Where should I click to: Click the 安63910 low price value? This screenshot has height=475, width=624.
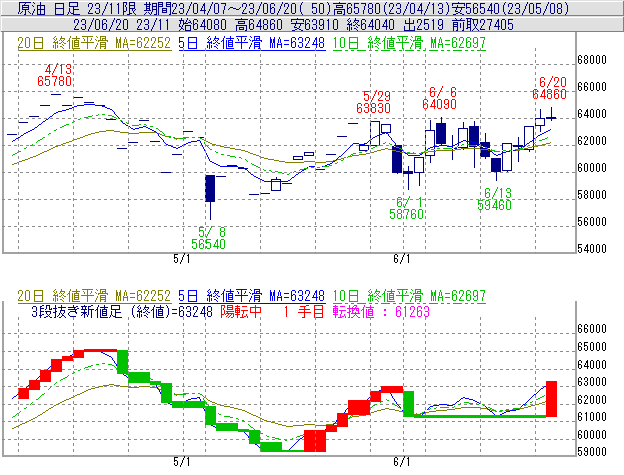pyautogui.click(x=315, y=25)
